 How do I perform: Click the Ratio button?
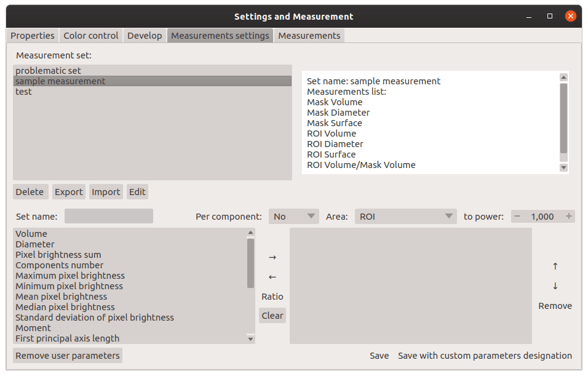coord(272,297)
